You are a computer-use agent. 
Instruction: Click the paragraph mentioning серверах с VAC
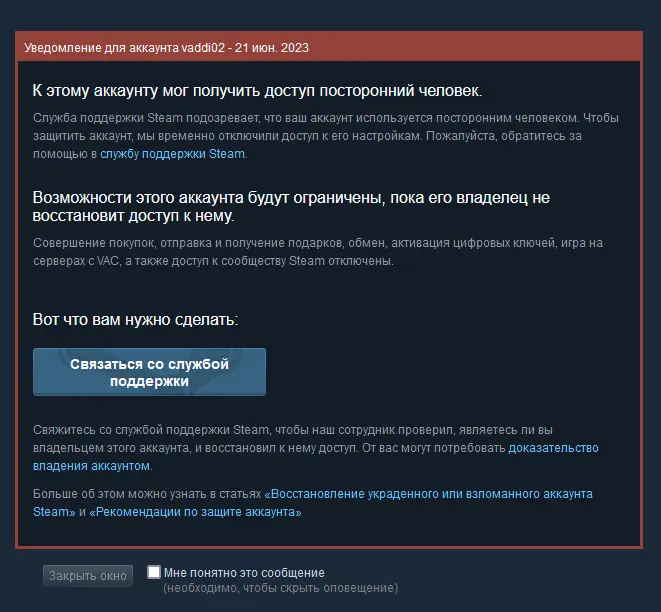coord(318,252)
